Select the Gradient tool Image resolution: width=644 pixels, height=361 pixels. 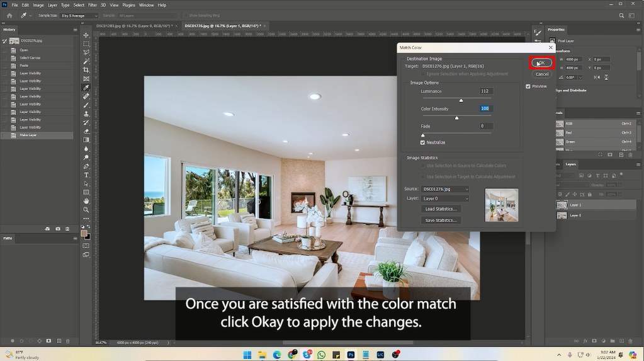click(x=86, y=140)
